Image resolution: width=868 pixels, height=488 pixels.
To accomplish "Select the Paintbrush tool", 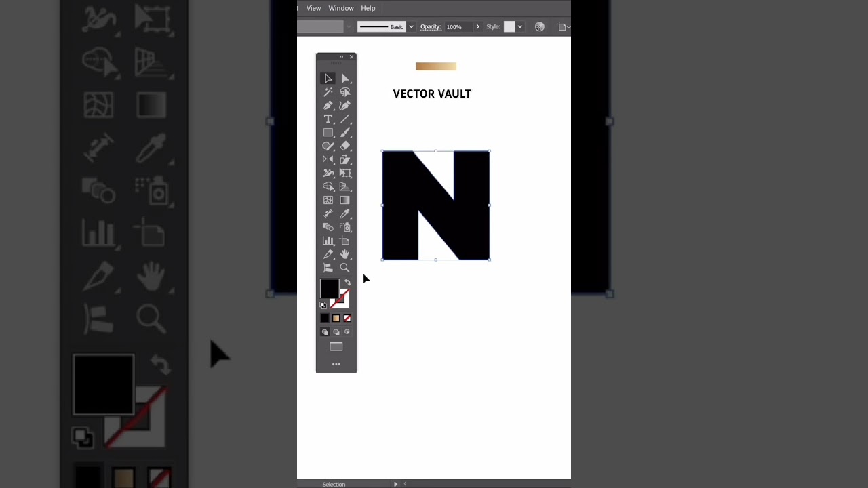I will [345, 133].
